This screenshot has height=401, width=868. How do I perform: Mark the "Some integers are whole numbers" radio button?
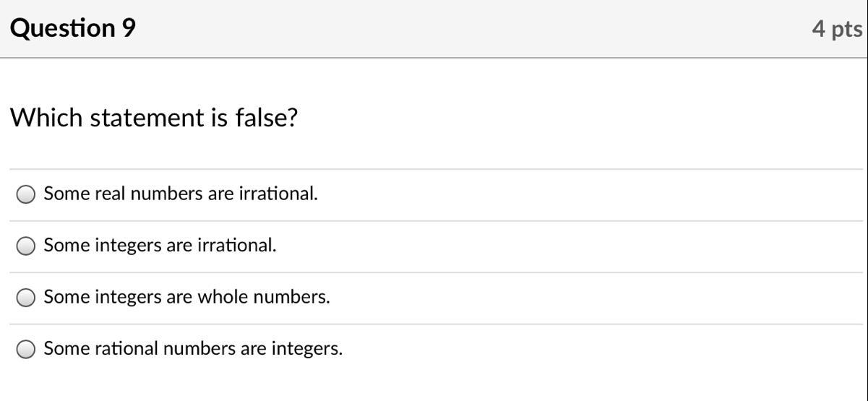pos(26,298)
